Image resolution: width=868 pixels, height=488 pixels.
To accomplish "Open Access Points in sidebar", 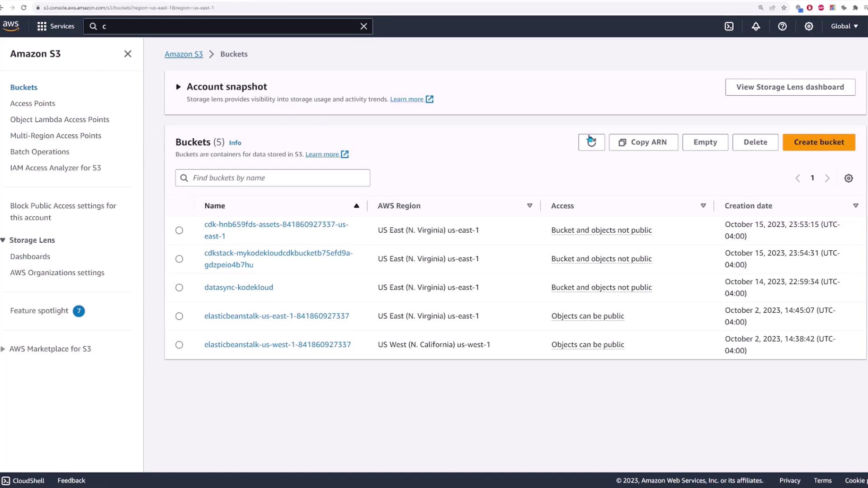I will coord(33,103).
